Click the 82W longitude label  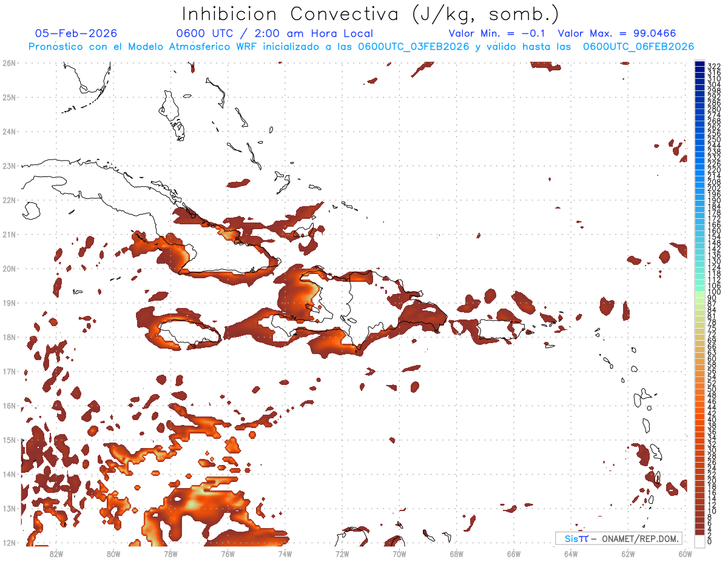pyautogui.click(x=56, y=553)
